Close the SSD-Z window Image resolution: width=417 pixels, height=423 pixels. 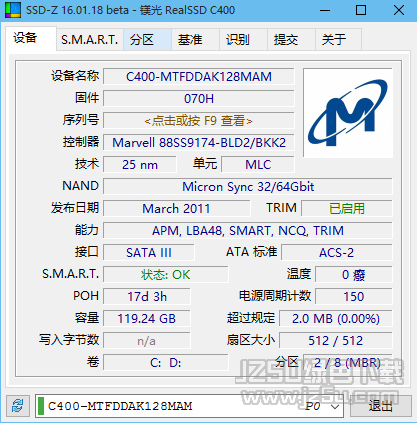click(399, 10)
